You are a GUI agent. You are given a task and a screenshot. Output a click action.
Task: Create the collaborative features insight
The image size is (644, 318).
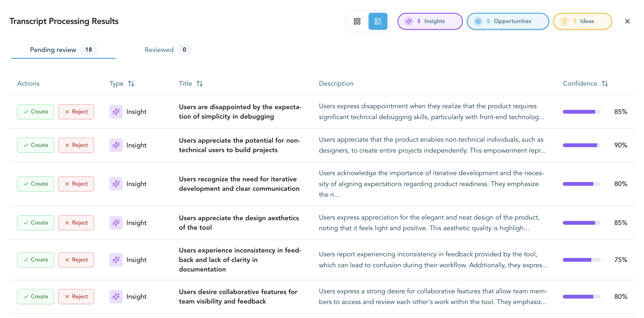(x=36, y=296)
